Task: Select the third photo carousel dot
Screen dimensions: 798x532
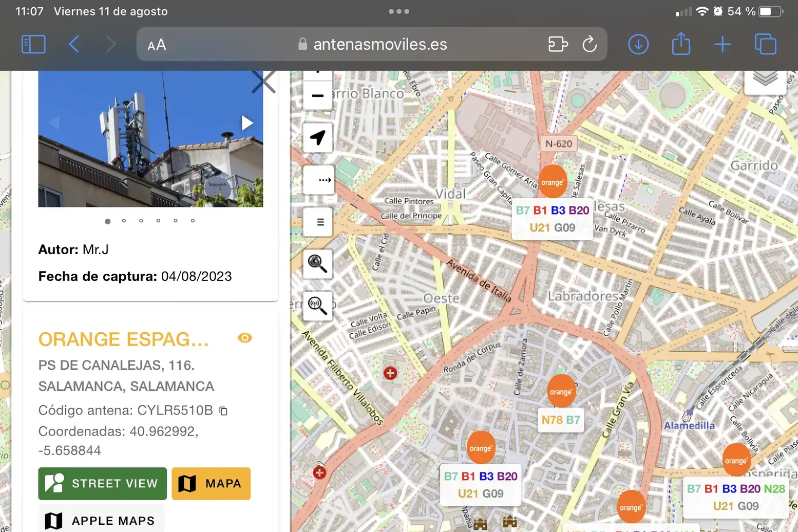Action: point(141,221)
